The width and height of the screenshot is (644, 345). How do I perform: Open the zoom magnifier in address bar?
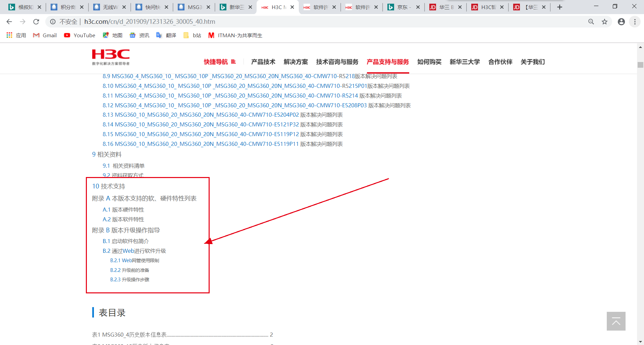591,22
